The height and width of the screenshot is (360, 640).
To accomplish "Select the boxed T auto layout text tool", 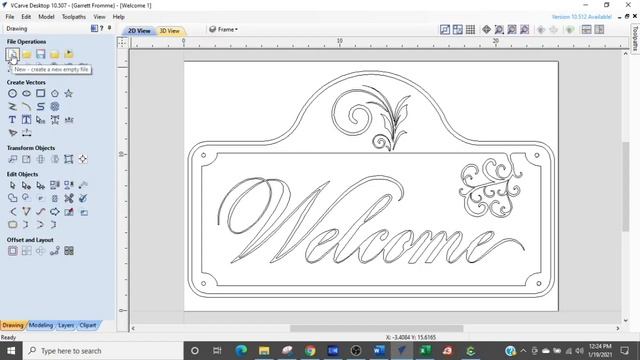I will click(27, 120).
